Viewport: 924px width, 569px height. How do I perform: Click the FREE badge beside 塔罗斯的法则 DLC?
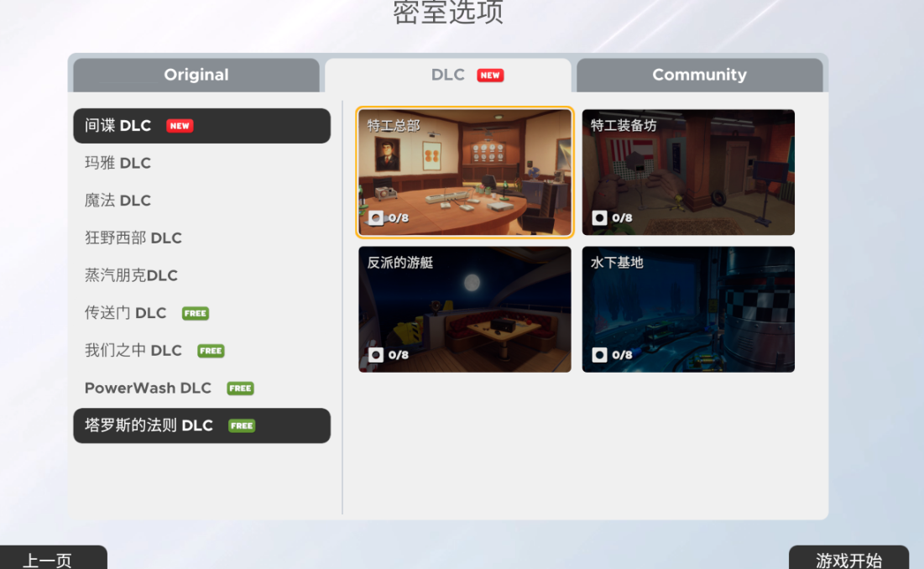point(242,425)
